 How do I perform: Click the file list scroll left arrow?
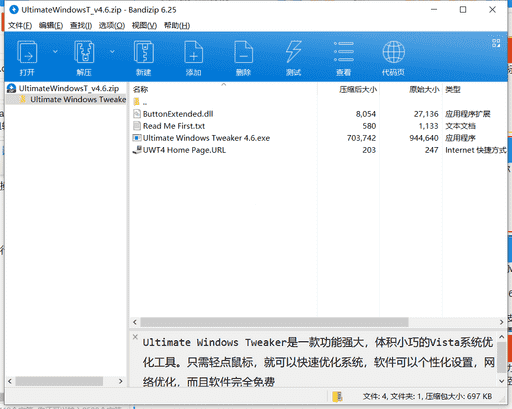[x=135, y=322]
